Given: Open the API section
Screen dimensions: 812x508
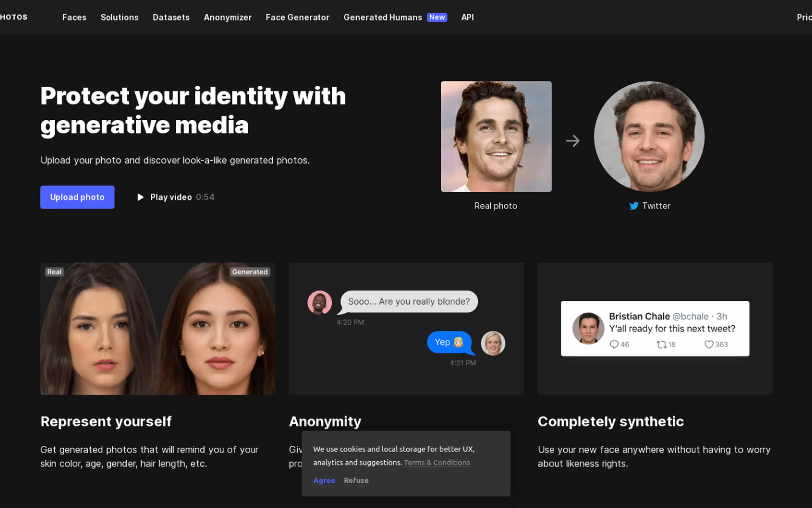Looking at the screenshot, I should 467,17.
